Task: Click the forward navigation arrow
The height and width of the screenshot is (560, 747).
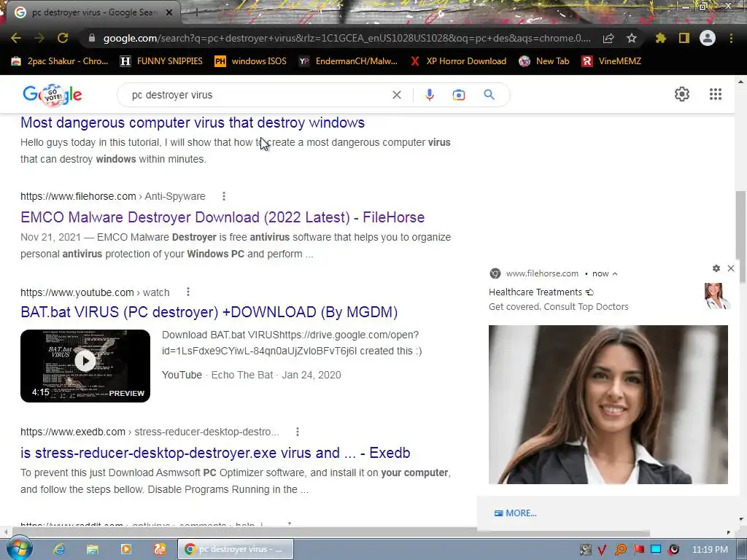Action: coord(39,38)
